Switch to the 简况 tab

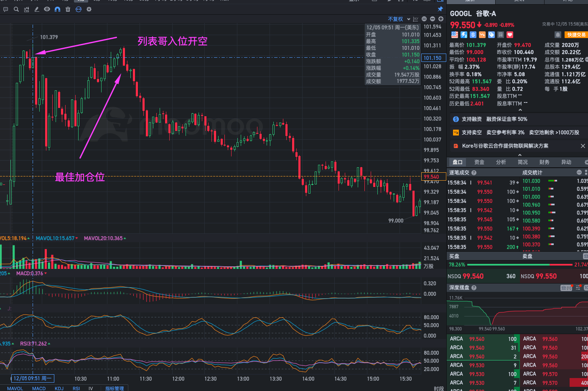click(x=523, y=162)
